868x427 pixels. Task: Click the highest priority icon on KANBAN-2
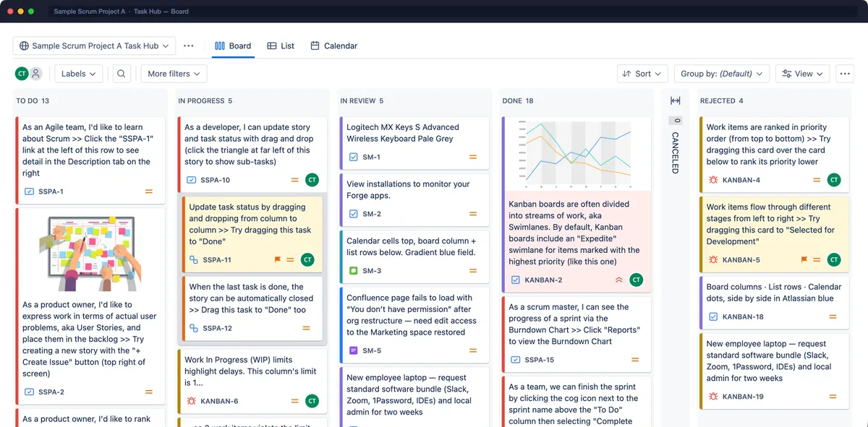[x=619, y=280]
